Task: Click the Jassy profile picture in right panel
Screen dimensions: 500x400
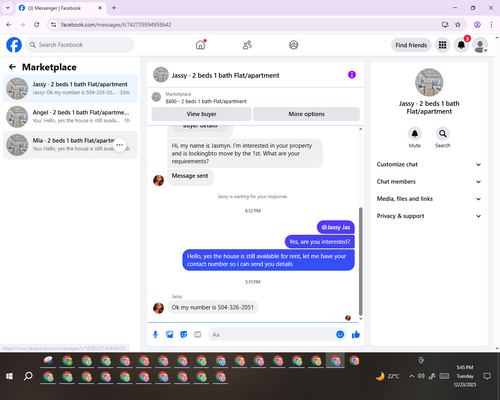Action: [429, 82]
